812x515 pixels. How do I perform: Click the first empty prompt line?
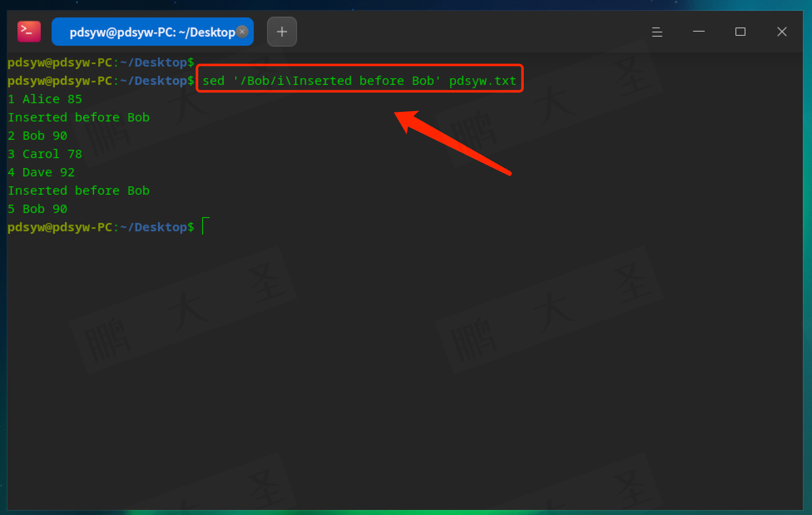coord(101,62)
